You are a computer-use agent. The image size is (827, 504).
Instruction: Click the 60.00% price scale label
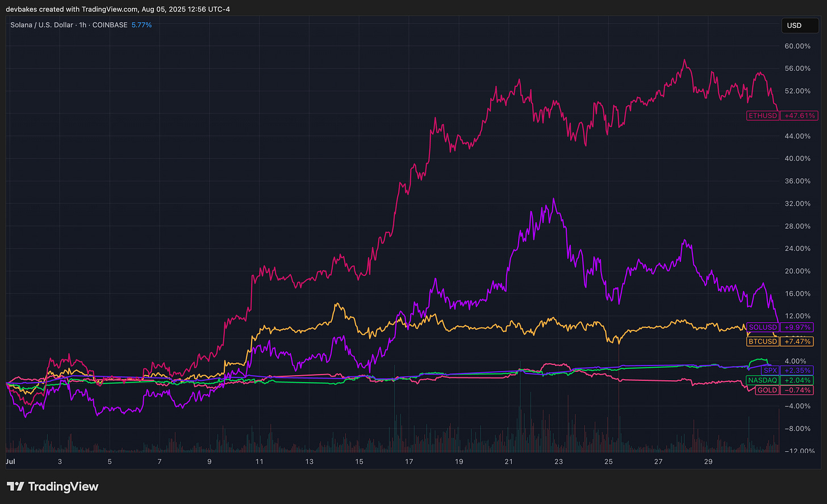click(797, 46)
